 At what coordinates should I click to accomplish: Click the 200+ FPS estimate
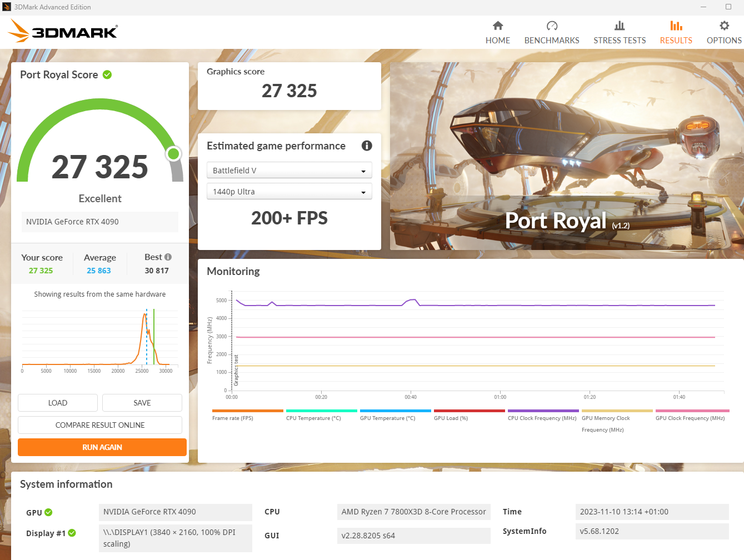(x=289, y=218)
